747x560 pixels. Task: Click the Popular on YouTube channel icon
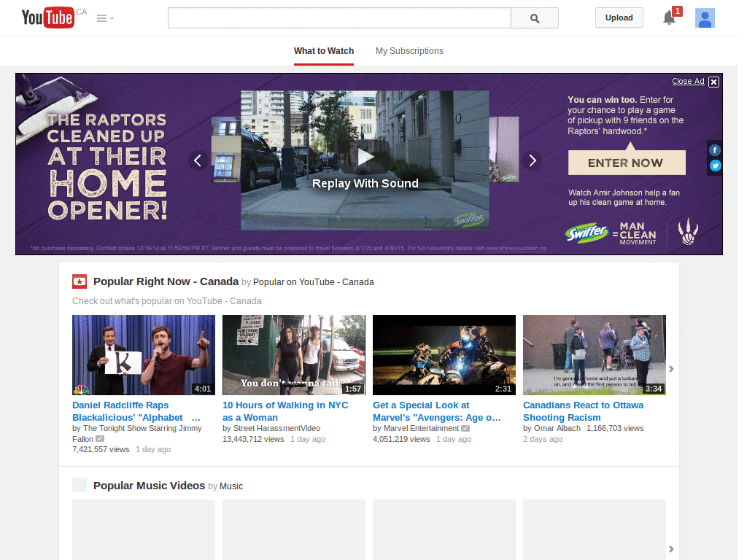(80, 281)
